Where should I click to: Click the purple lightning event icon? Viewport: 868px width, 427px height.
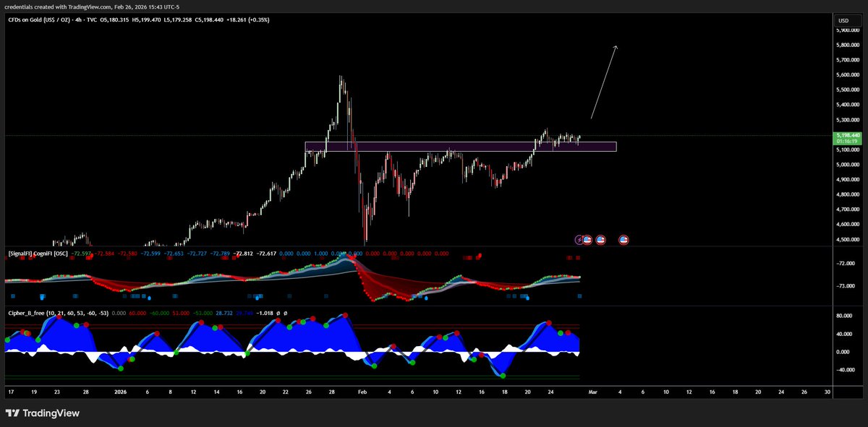point(579,238)
